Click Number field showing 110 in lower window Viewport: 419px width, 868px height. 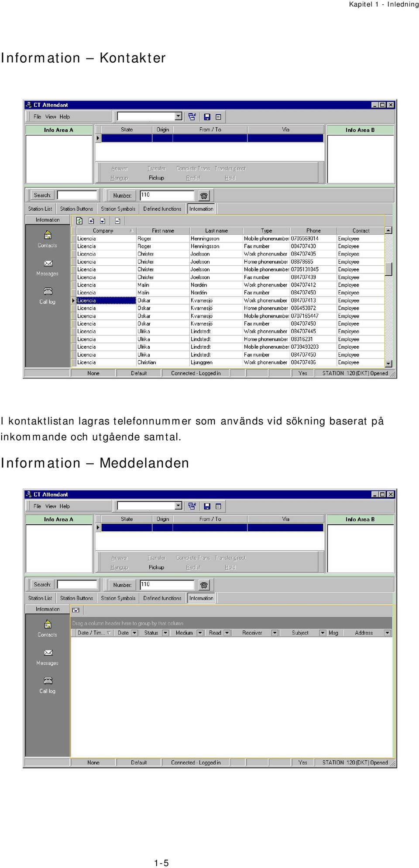(167, 584)
